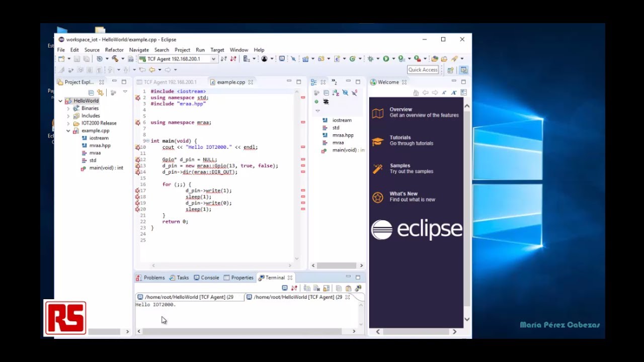Click Samples link on Welcome page
644x362 pixels.
coord(400,165)
